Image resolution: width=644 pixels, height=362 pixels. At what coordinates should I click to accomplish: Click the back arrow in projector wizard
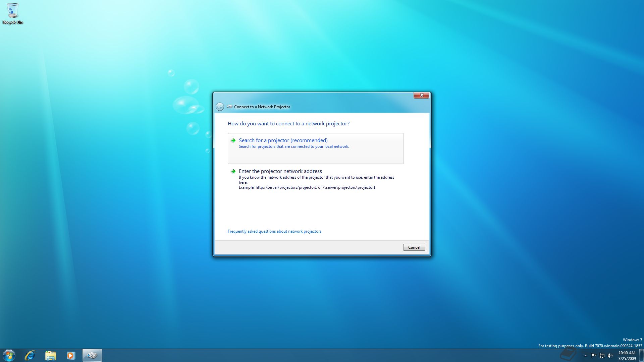tap(220, 107)
